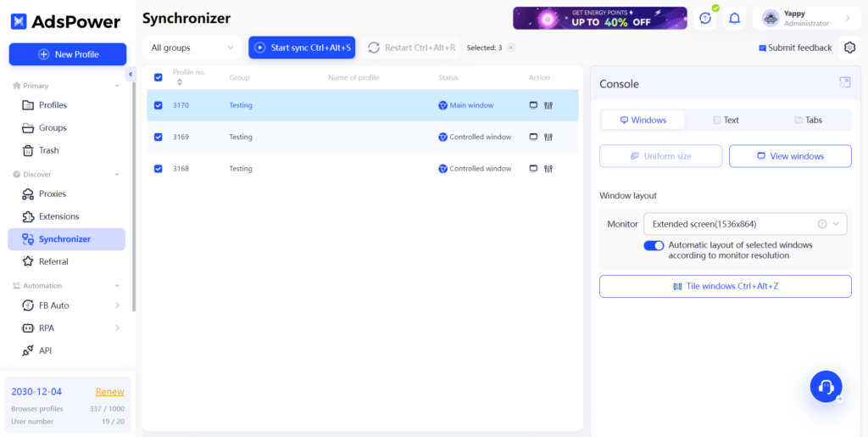The width and height of the screenshot is (868, 437).
Task: Click Controlled window status of 3169
Action: click(x=475, y=137)
